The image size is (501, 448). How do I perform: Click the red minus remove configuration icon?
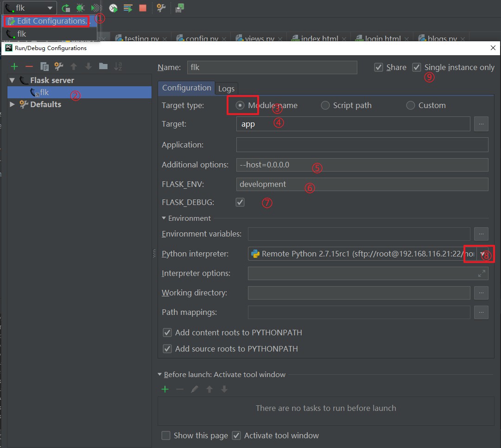[29, 67]
